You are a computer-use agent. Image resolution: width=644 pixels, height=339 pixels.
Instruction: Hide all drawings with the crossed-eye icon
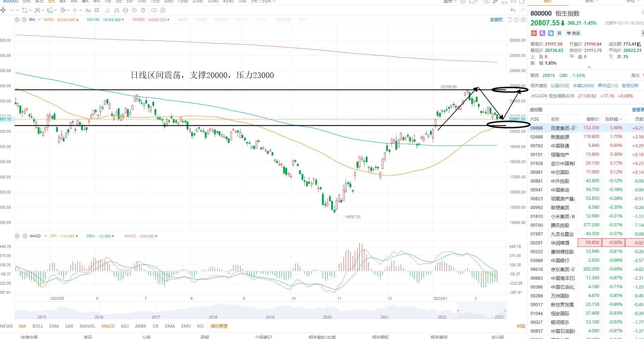coord(134,10)
